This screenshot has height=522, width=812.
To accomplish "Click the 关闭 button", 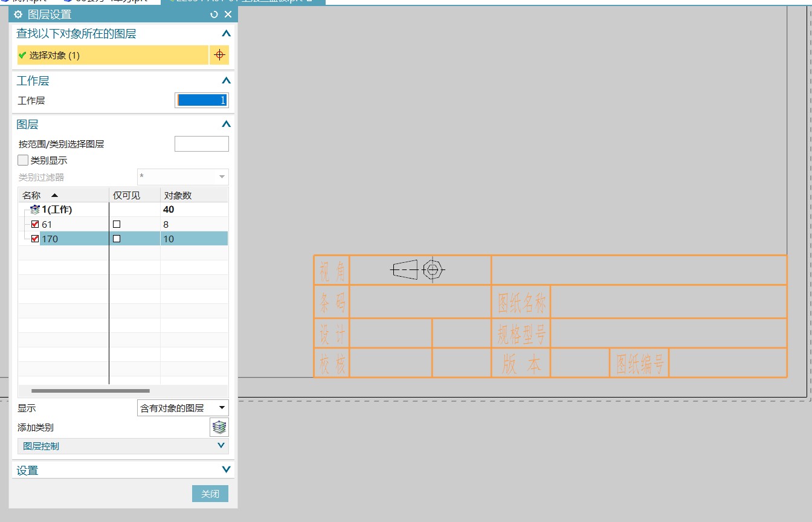I will pyautogui.click(x=210, y=494).
